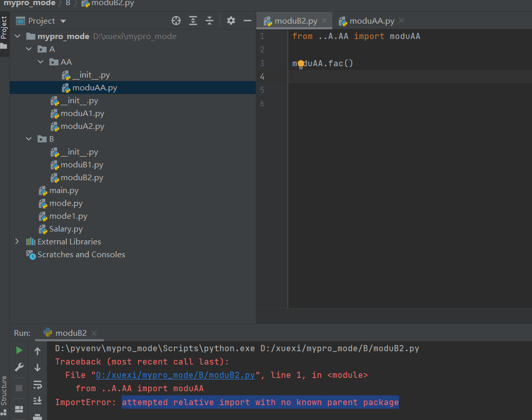
Task: Select Salary.py in project tree
Action: [x=66, y=229]
